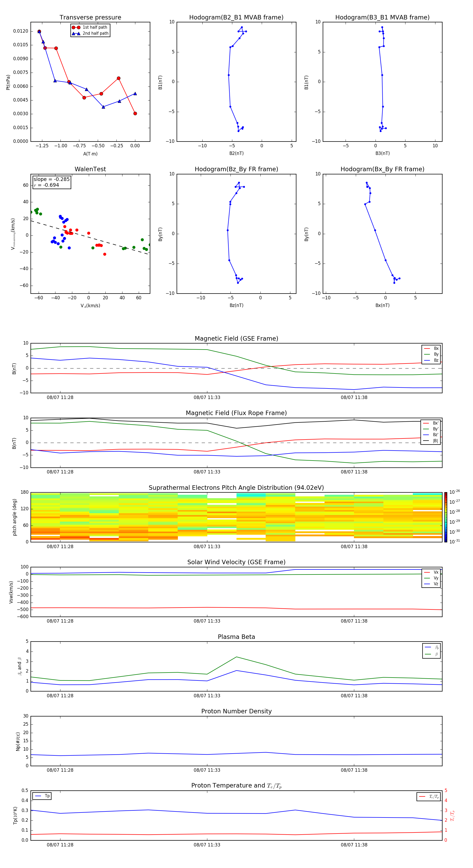Click the "V_A(km/s)" x-axis label

90,306
